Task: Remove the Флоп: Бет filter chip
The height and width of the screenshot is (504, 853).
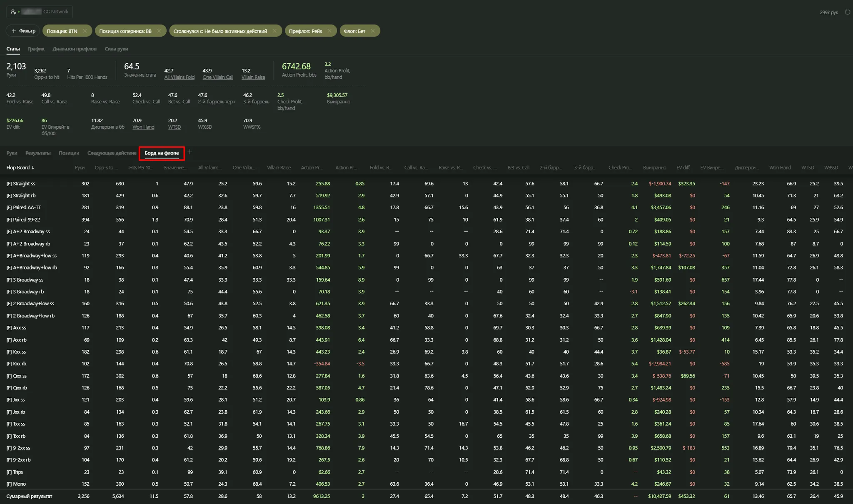Action: [x=373, y=31]
